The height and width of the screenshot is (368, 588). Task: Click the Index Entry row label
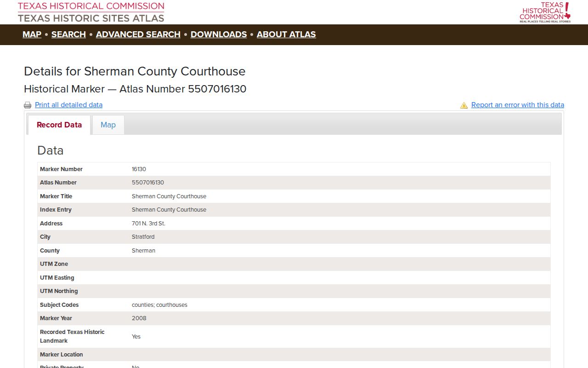[x=56, y=210]
